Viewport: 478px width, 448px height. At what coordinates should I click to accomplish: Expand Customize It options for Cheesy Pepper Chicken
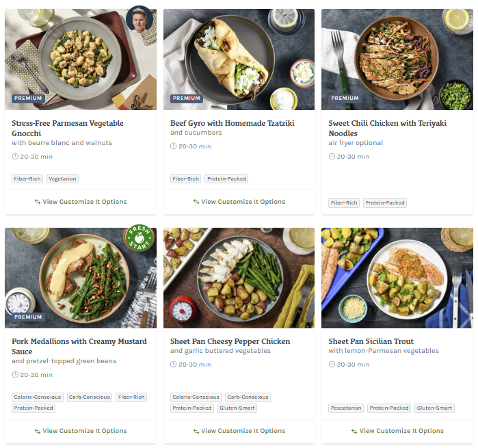(239, 431)
